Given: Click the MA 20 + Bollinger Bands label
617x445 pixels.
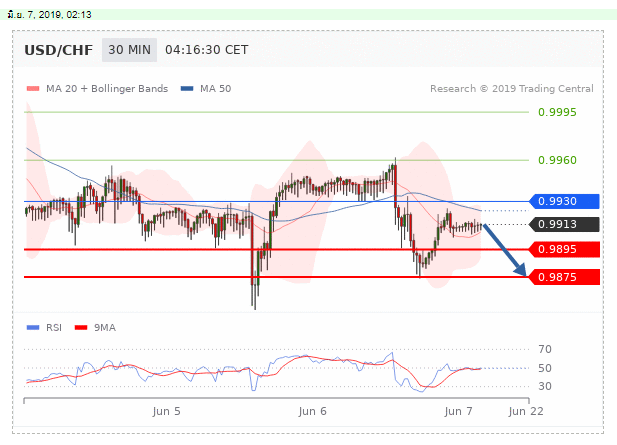Looking at the screenshot, I should [107, 89].
